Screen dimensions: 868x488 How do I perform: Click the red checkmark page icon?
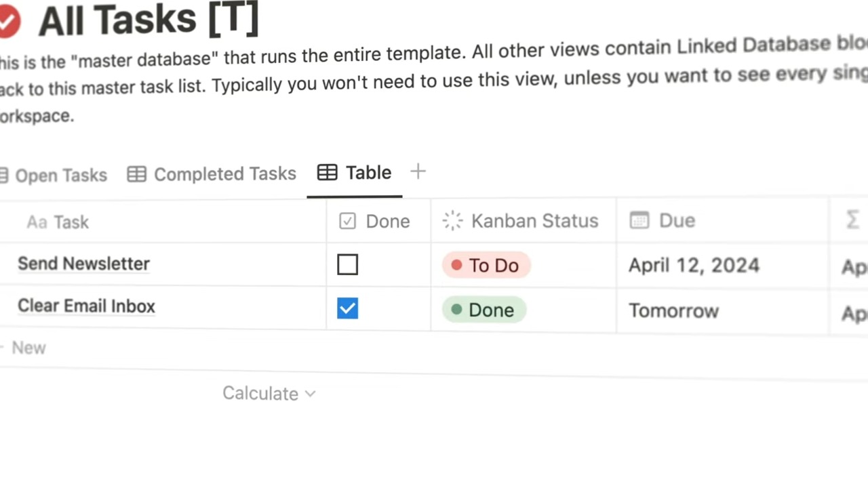tap(7, 22)
